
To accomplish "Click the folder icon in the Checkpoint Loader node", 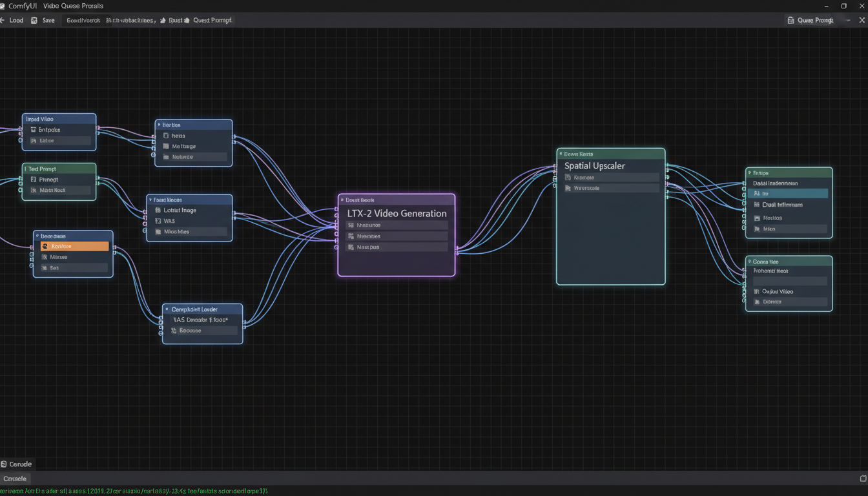I will [x=173, y=330].
